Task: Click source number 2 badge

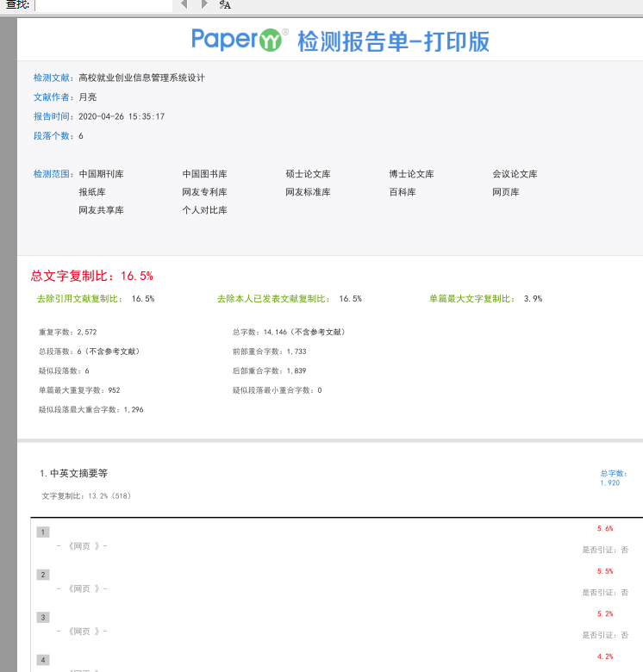Action: 43,575
